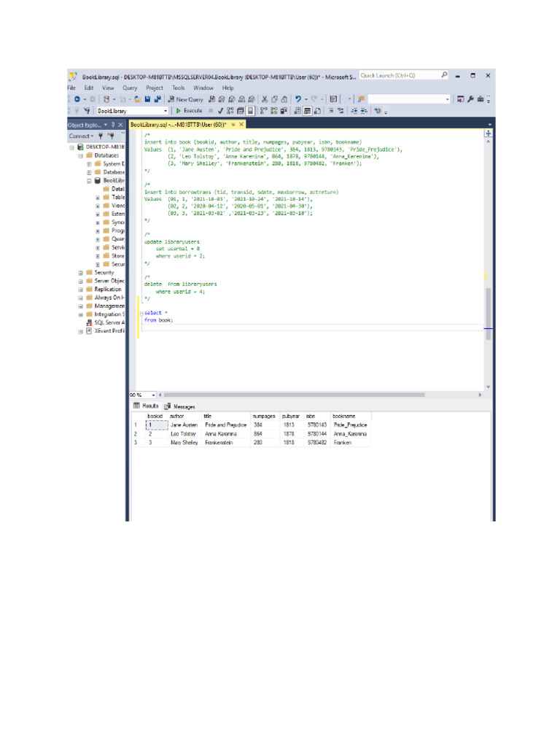Screen dimensions: 560x747
Task: Click the Parse checkmark icon
Action: pos(220,111)
